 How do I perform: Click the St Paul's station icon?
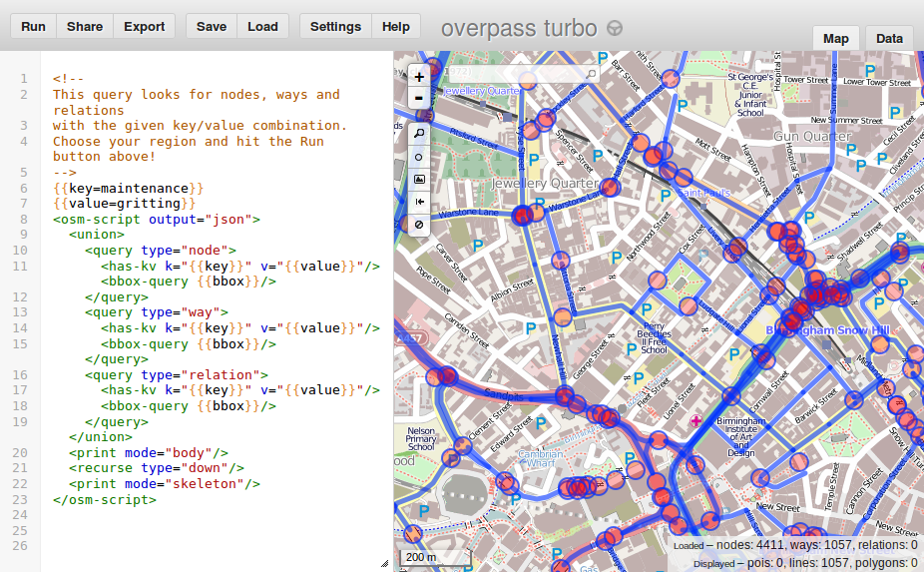[702, 207]
